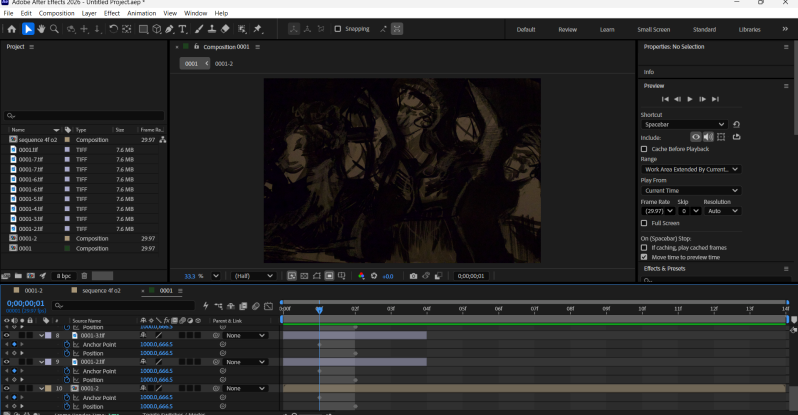Open the Composition menu

click(x=56, y=13)
